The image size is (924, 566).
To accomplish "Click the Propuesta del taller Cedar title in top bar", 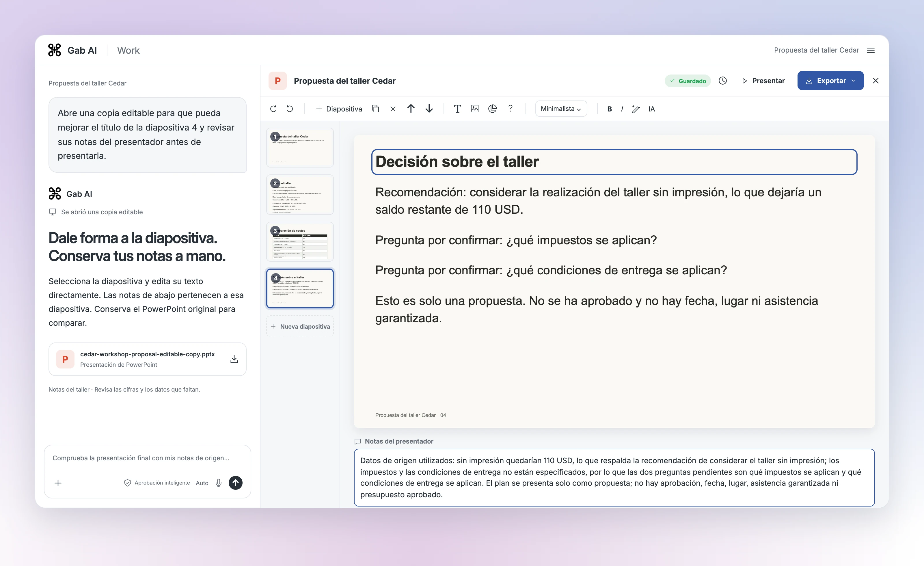I will click(x=816, y=50).
